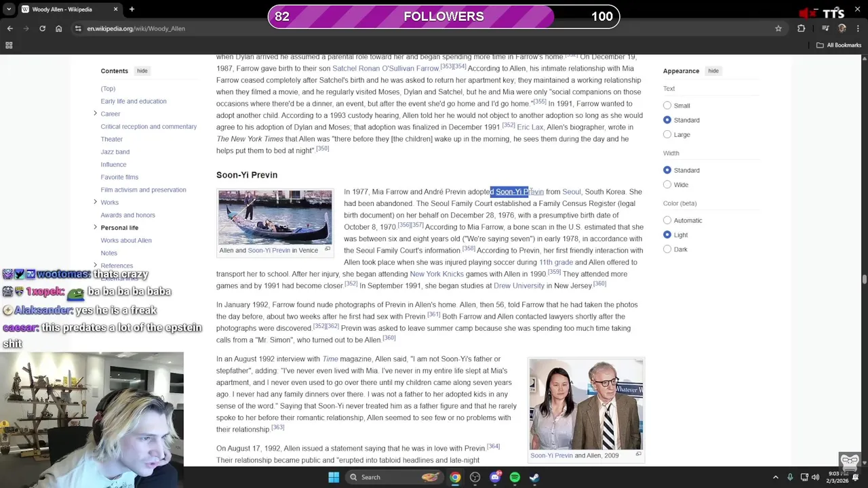Go to Film activism and preservation section

coord(143,190)
